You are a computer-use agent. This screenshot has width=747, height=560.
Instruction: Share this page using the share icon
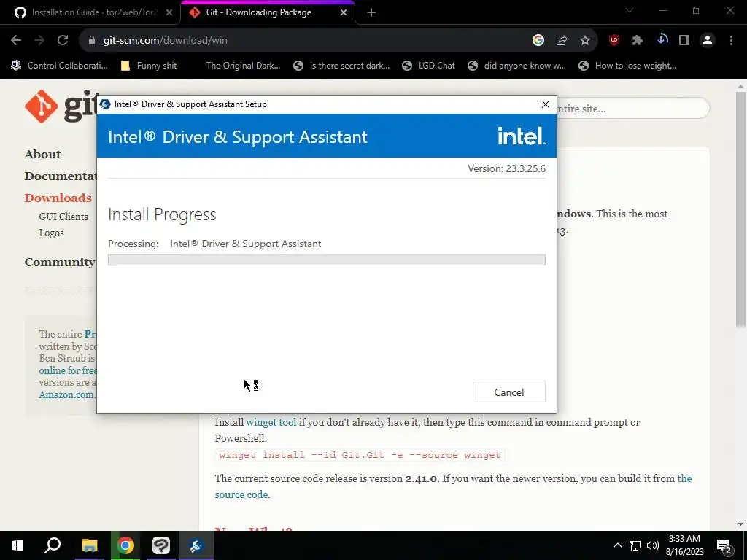pos(562,41)
